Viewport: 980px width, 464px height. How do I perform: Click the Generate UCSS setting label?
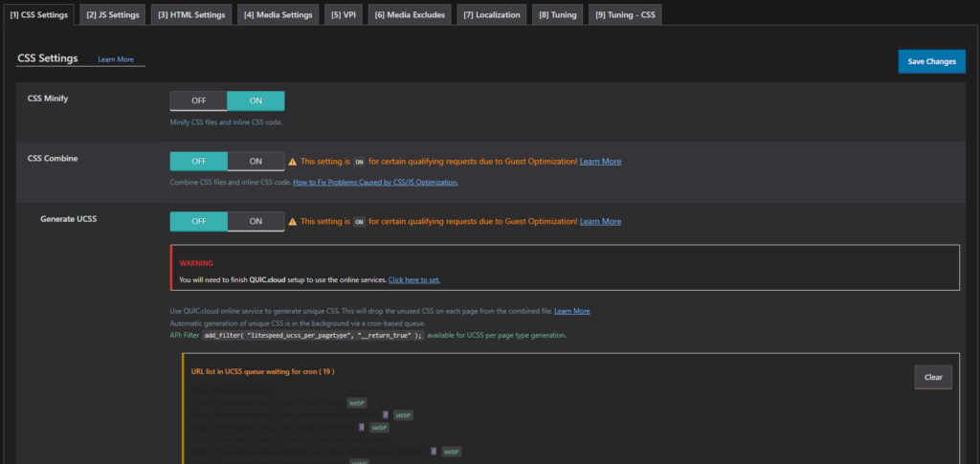point(68,219)
